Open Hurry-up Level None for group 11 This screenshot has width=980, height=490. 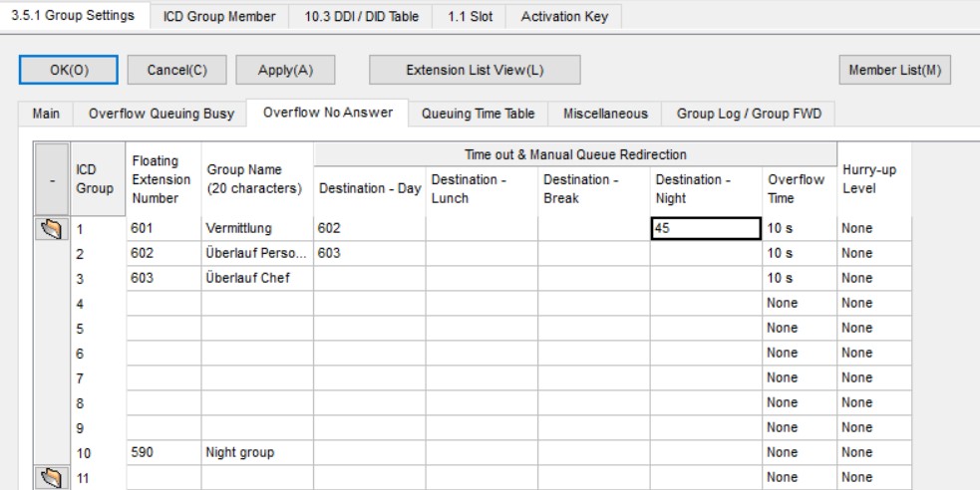874,477
